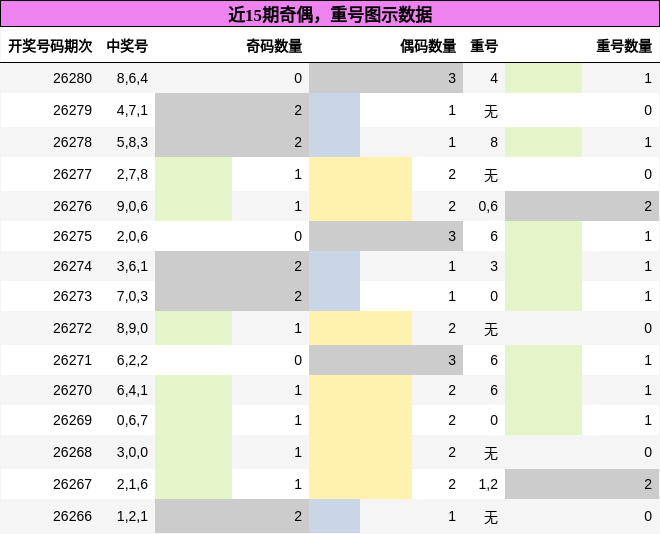Click issue number 26271
660x534 pixels.
coord(72,360)
